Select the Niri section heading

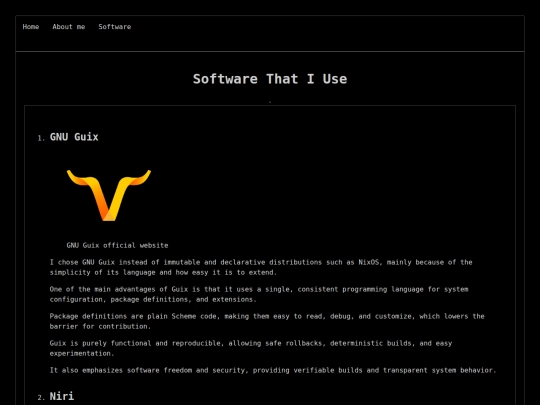pyautogui.click(x=62, y=396)
